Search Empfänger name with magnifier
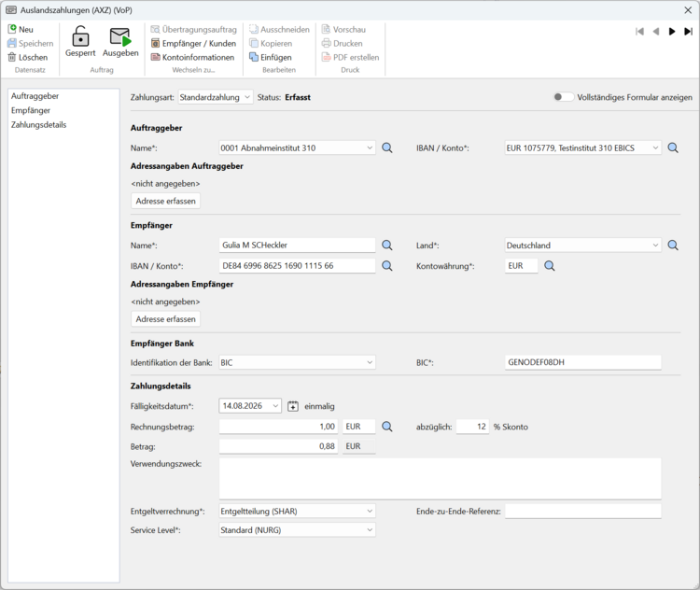The image size is (700, 590). (x=387, y=246)
